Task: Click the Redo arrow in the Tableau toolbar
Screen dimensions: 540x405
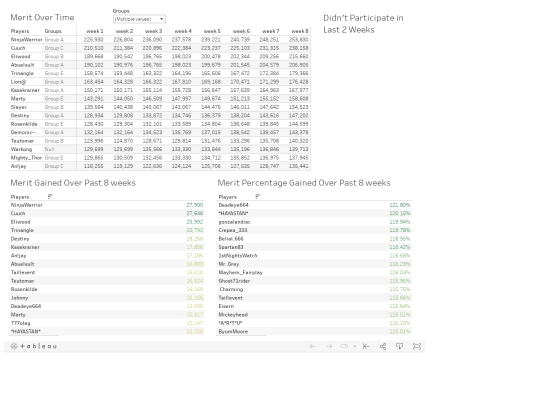Action: point(329,346)
